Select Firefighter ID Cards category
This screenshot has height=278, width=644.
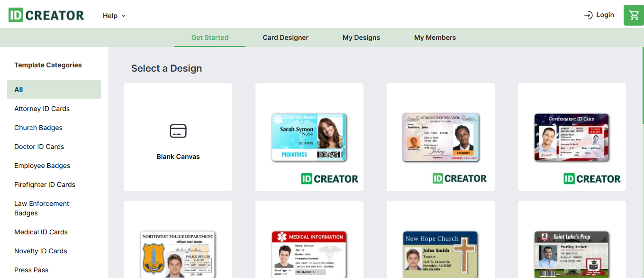pos(45,184)
